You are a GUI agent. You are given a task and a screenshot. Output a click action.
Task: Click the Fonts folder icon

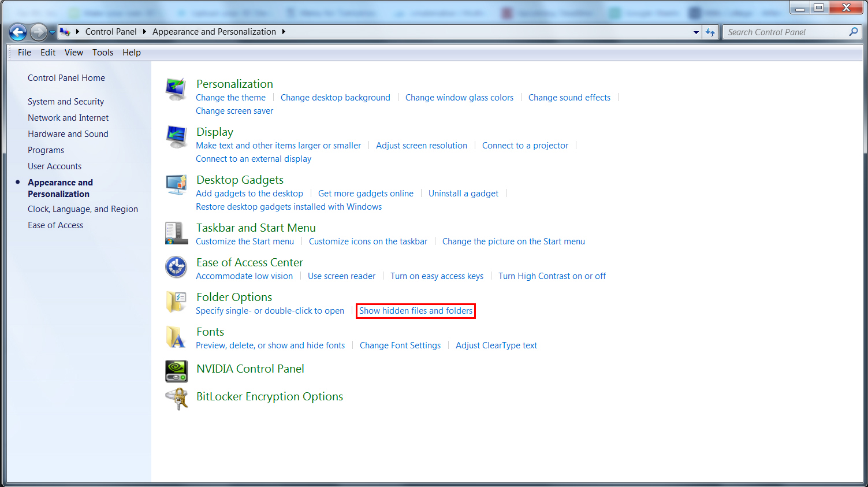tap(176, 337)
